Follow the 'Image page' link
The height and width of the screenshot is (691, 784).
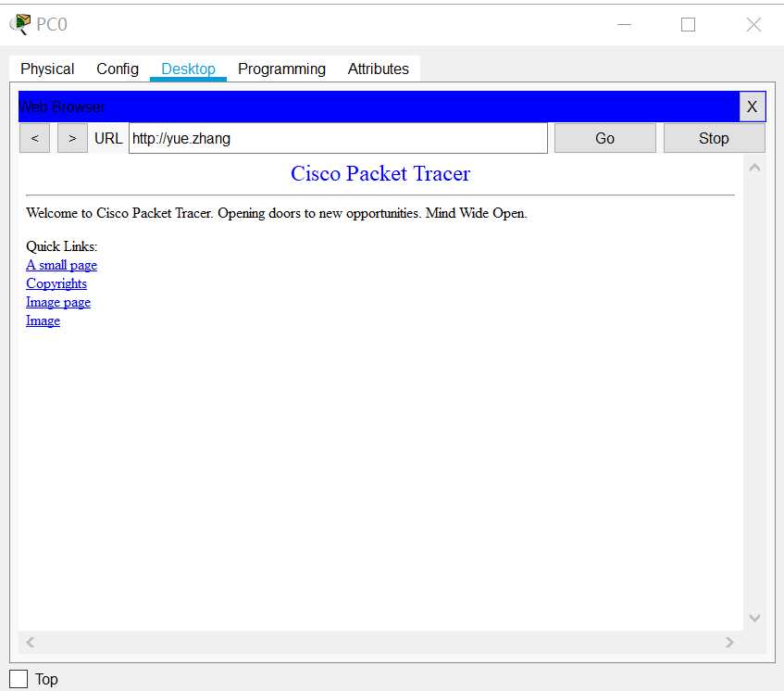pyautogui.click(x=58, y=302)
